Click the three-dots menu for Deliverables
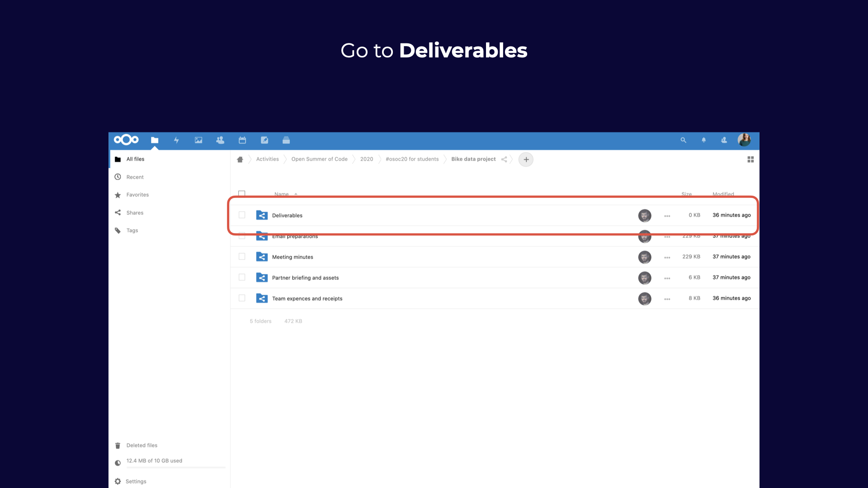This screenshot has width=868, height=488. coord(667,215)
